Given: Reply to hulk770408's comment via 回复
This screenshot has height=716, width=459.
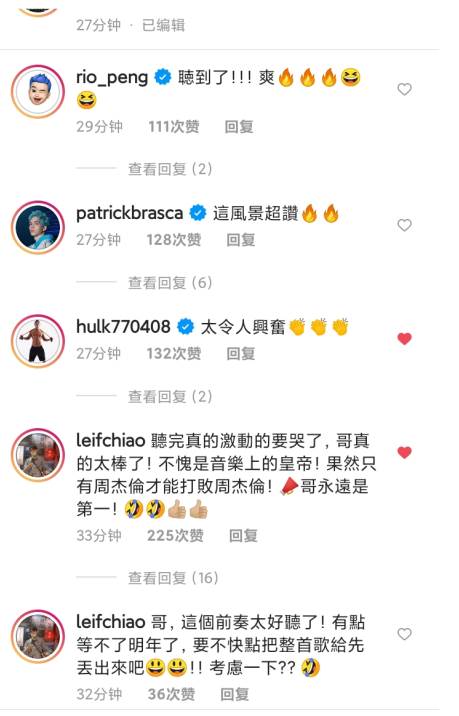Looking at the screenshot, I should (x=241, y=353).
